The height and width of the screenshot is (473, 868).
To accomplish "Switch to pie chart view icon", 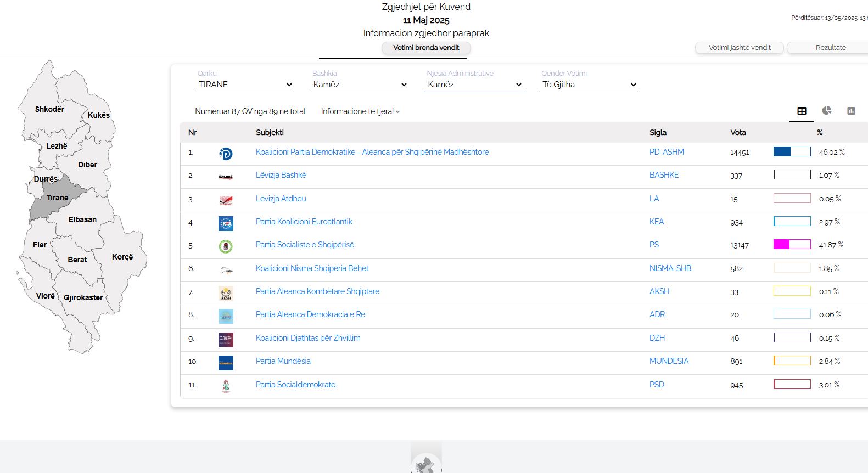I will coord(826,111).
